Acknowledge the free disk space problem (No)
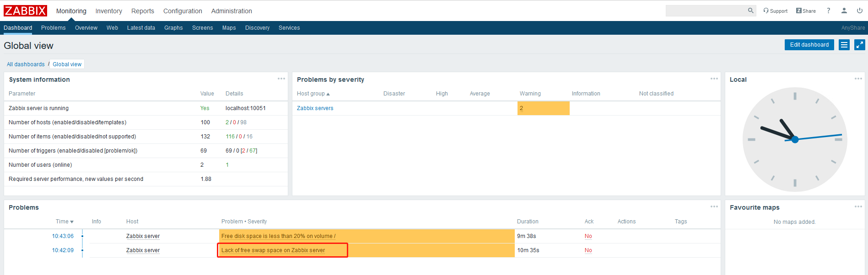Image resolution: width=868 pixels, height=275 pixels. 588,236
